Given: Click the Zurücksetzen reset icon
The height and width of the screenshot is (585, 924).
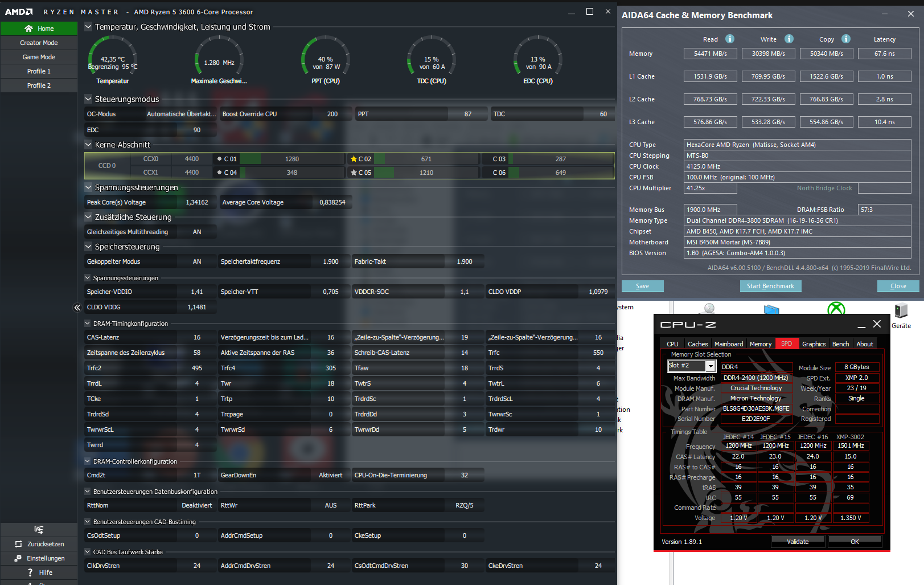Looking at the screenshot, I should [19, 544].
